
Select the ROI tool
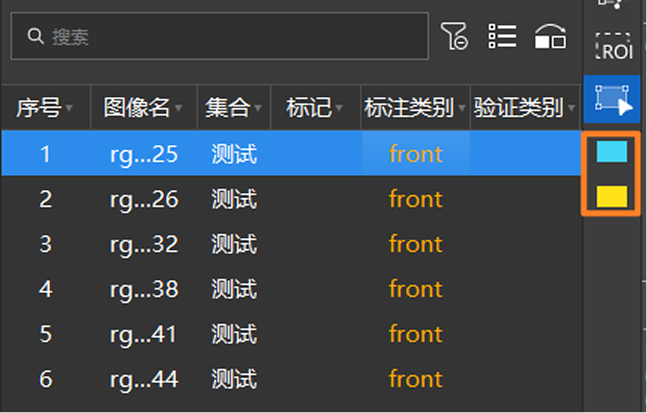tap(613, 47)
